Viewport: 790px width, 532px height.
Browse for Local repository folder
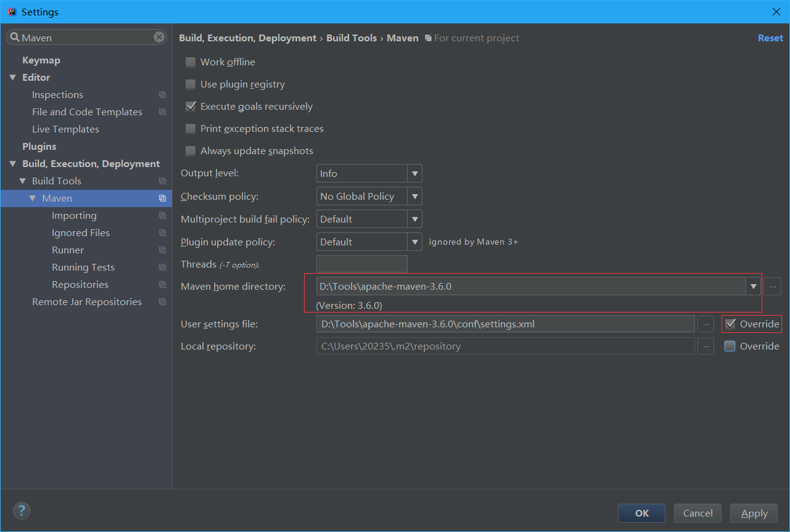click(706, 346)
